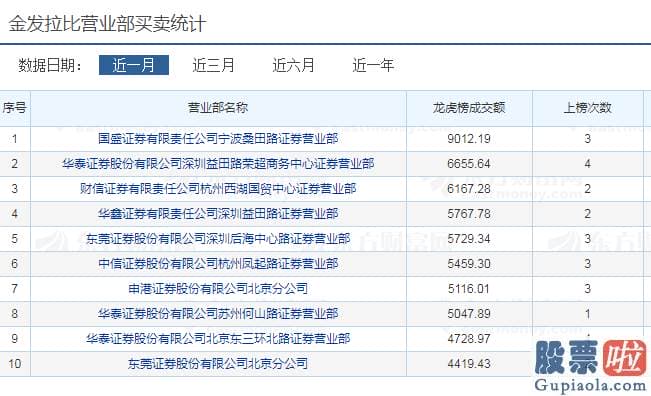
Task: Click the 9012.19 amount cell
Action: coord(469,139)
